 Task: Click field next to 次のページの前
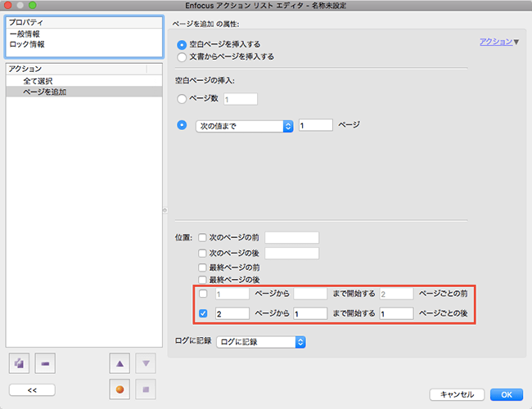pos(292,238)
